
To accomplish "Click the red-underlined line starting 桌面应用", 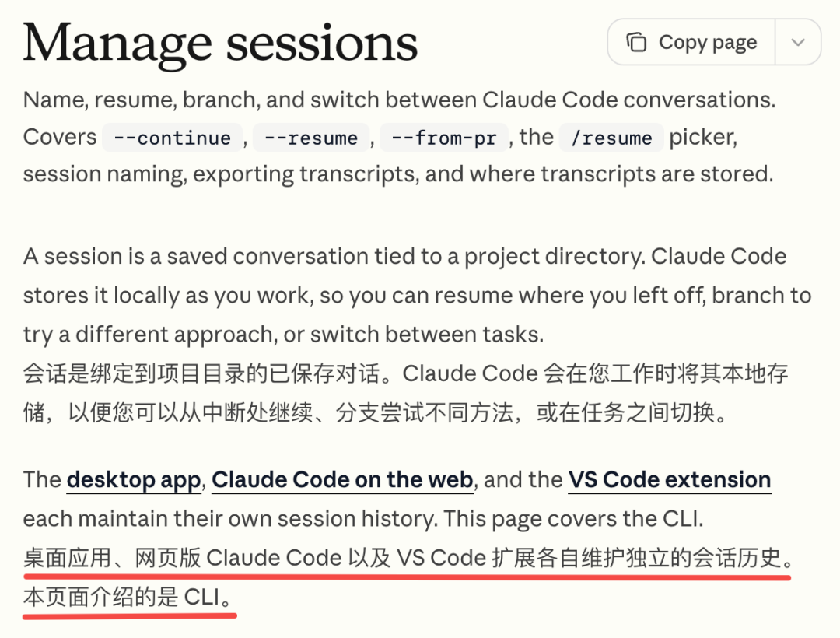I will tap(408, 558).
